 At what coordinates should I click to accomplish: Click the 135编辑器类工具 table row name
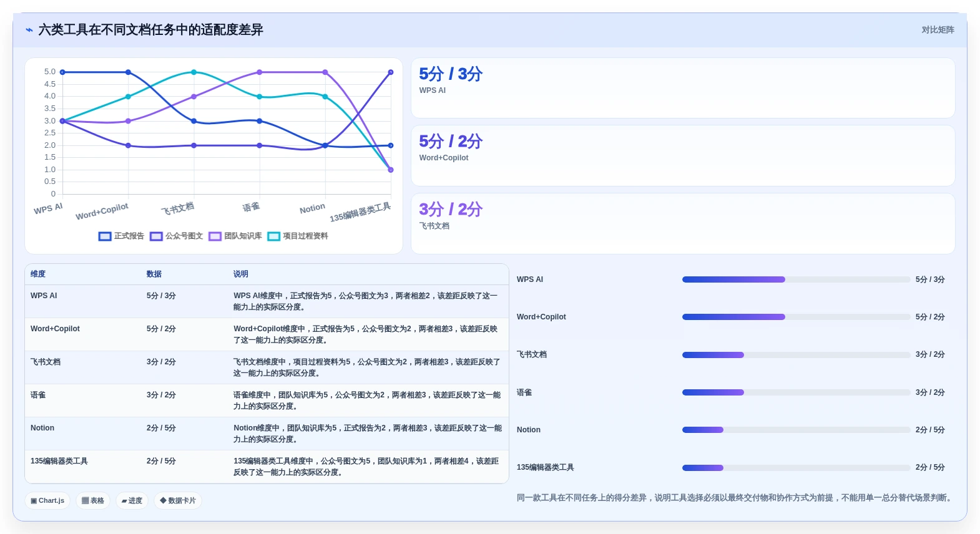(x=59, y=461)
